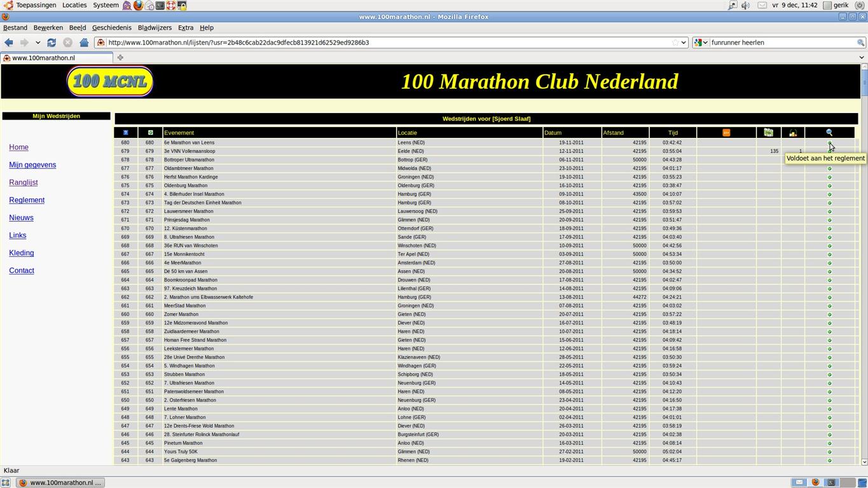868x488 pixels.
Task: Click the site identity icon in address bar
Action: (x=100, y=43)
